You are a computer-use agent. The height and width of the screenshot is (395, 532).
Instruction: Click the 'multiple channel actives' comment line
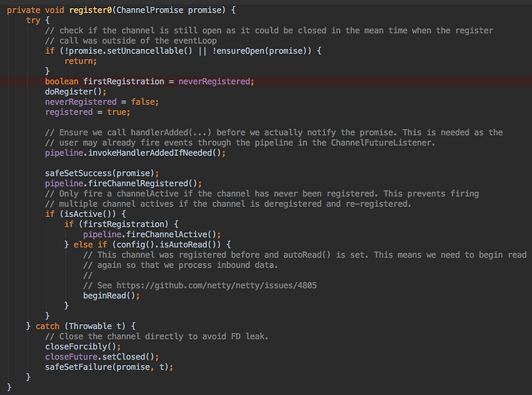pos(228,204)
